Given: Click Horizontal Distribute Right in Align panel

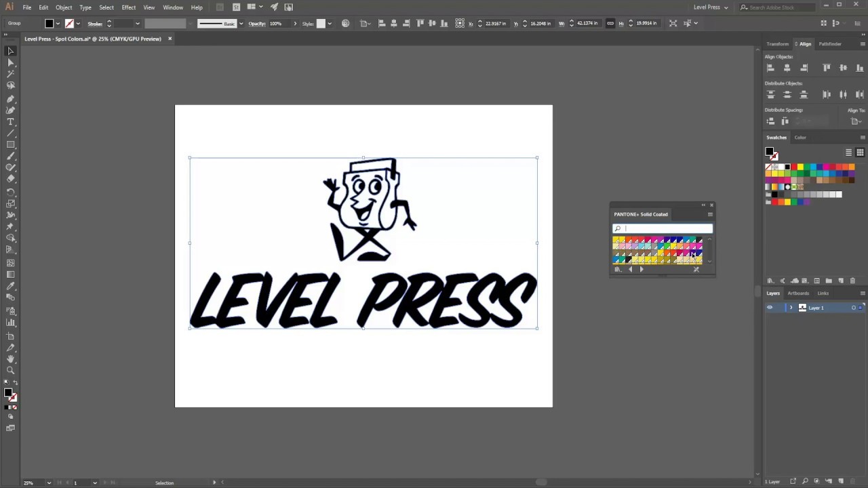Looking at the screenshot, I should click(859, 94).
